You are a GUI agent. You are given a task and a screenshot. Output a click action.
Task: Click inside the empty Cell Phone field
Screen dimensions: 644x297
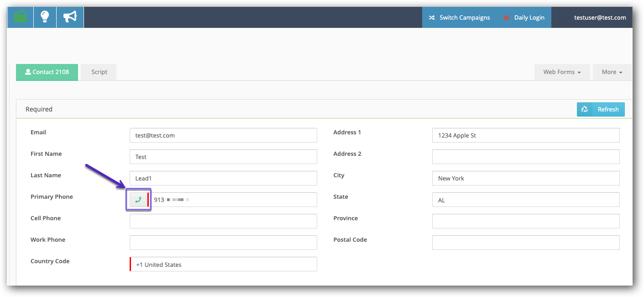pyautogui.click(x=223, y=221)
